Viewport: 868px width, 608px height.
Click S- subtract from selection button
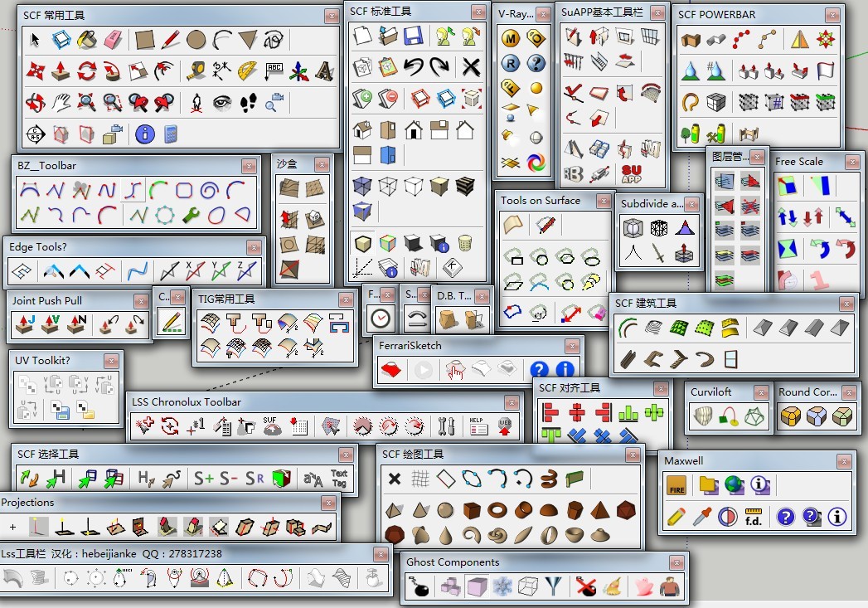(x=230, y=478)
